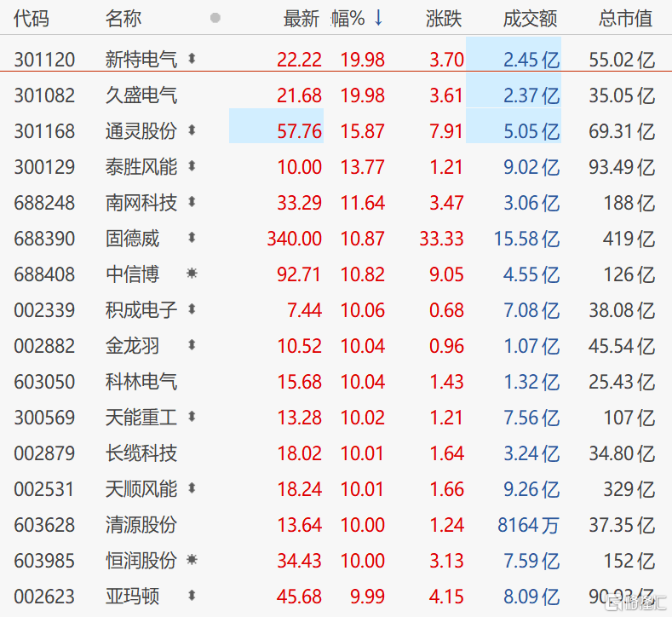672x617 pixels.
Task: Click marker icon next to 天能重工
Action: coord(192,417)
